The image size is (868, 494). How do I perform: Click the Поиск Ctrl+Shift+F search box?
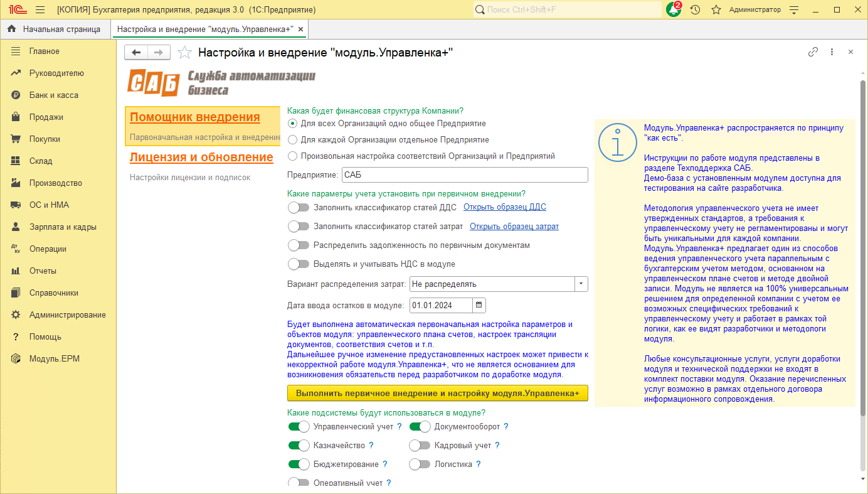click(x=567, y=10)
